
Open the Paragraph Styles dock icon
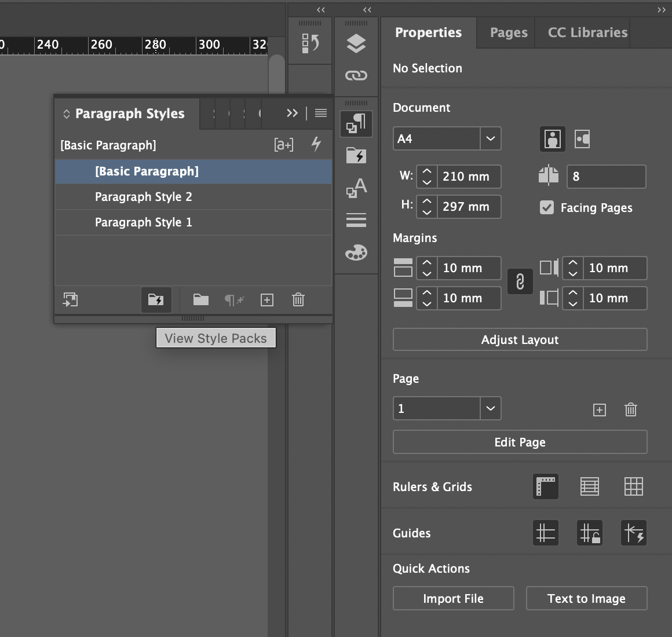(x=356, y=123)
